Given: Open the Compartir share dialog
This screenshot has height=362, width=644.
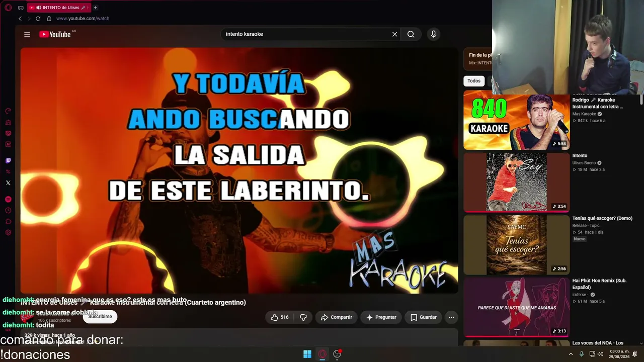Looking at the screenshot, I should click(337, 317).
